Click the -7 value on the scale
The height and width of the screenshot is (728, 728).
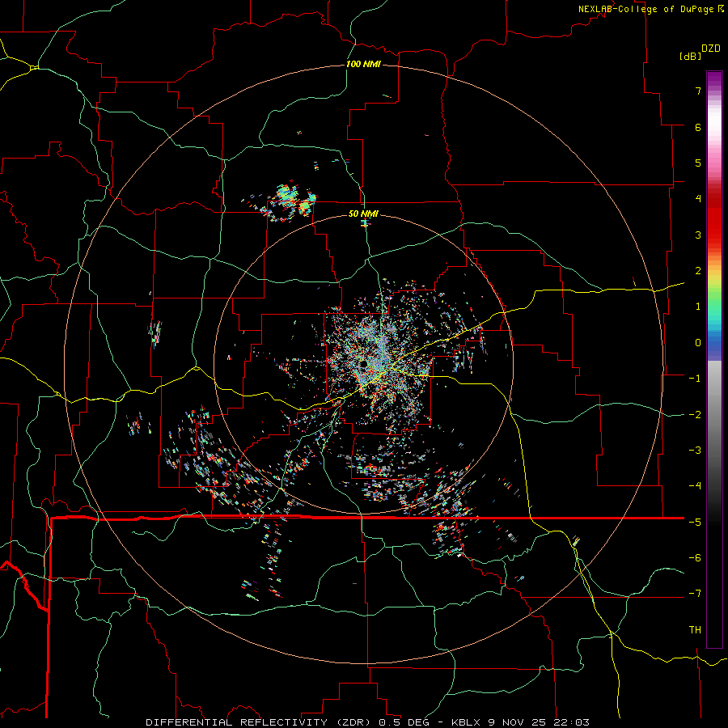[x=695, y=594]
